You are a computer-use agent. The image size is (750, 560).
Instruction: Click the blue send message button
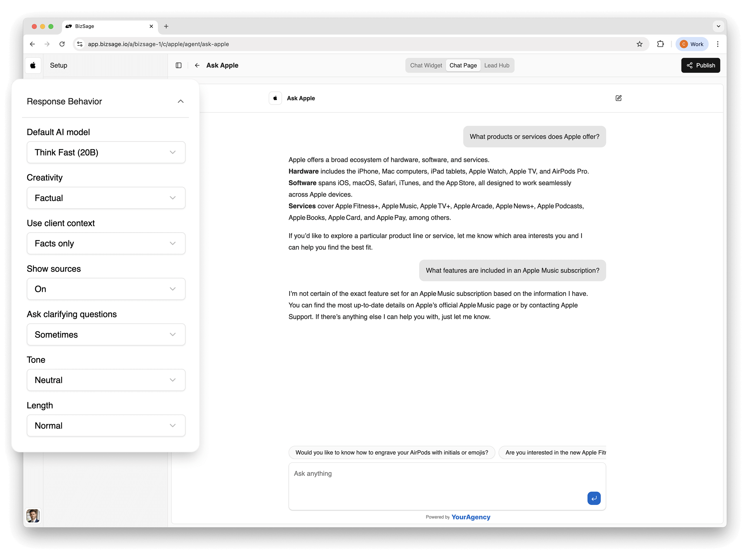[x=593, y=498]
